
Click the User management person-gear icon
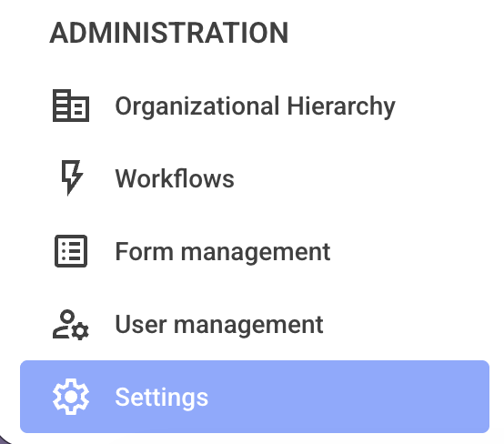(71, 325)
